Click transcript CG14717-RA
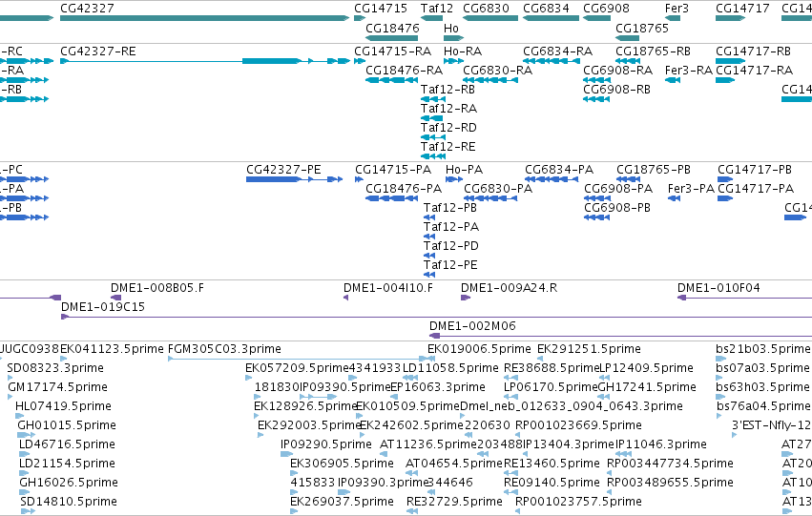812x516 pixels. click(754, 71)
